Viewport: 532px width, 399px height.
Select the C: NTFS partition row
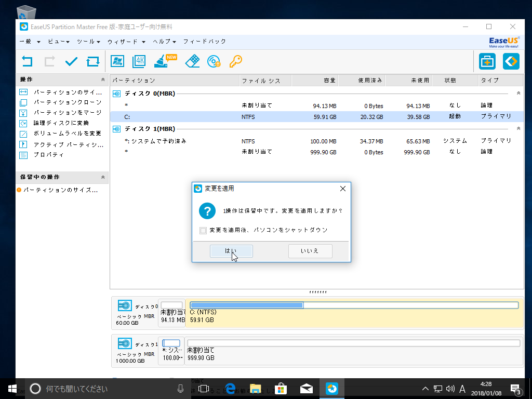tap(317, 117)
